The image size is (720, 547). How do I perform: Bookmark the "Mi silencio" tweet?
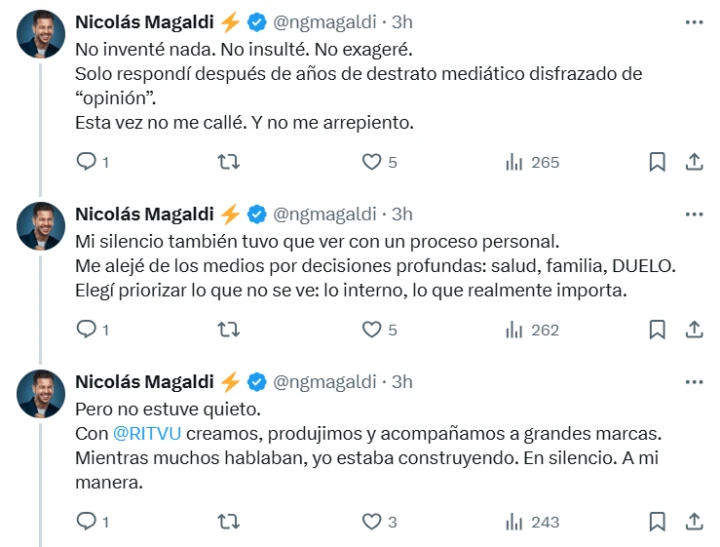pyautogui.click(x=657, y=329)
